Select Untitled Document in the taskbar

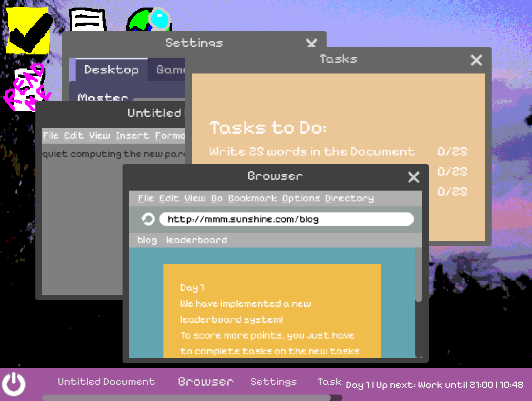click(x=106, y=381)
